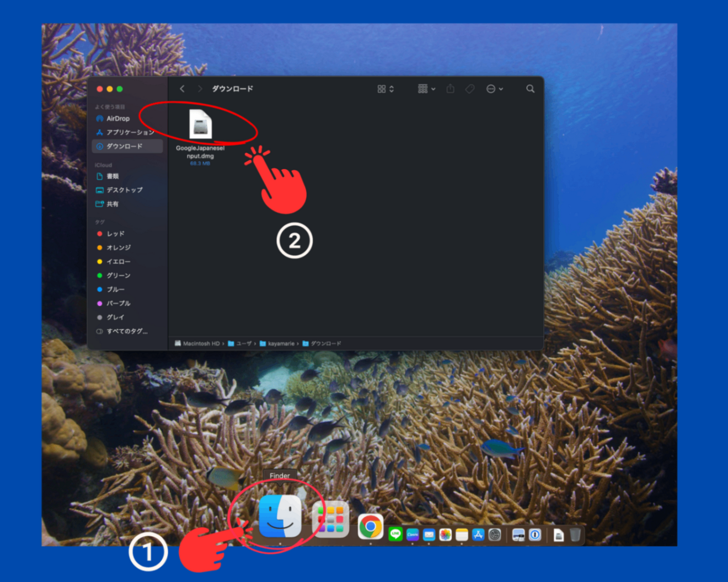The width and height of the screenshot is (728, 582).
Task: Open アプリケーション in the sidebar
Action: tap(127, 132)
